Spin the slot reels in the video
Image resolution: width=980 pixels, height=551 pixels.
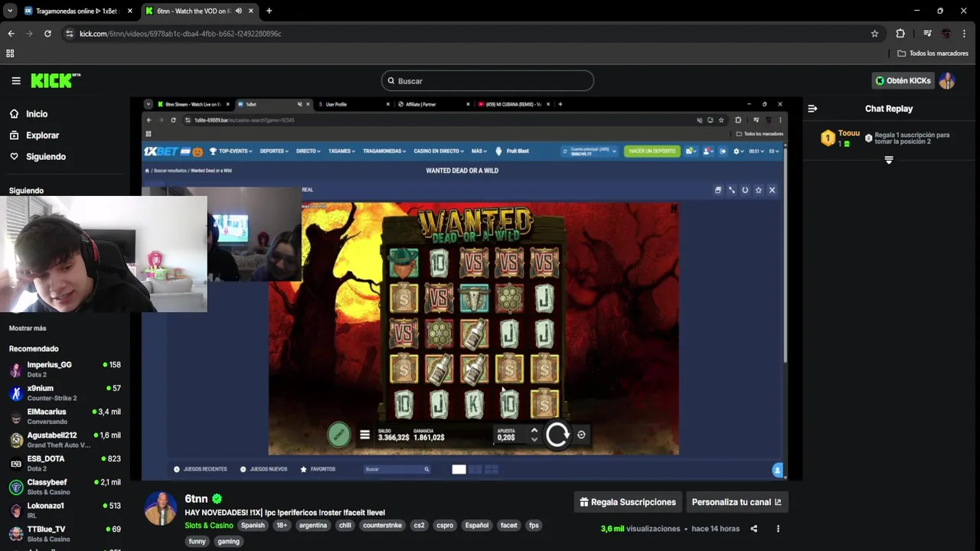557,435
